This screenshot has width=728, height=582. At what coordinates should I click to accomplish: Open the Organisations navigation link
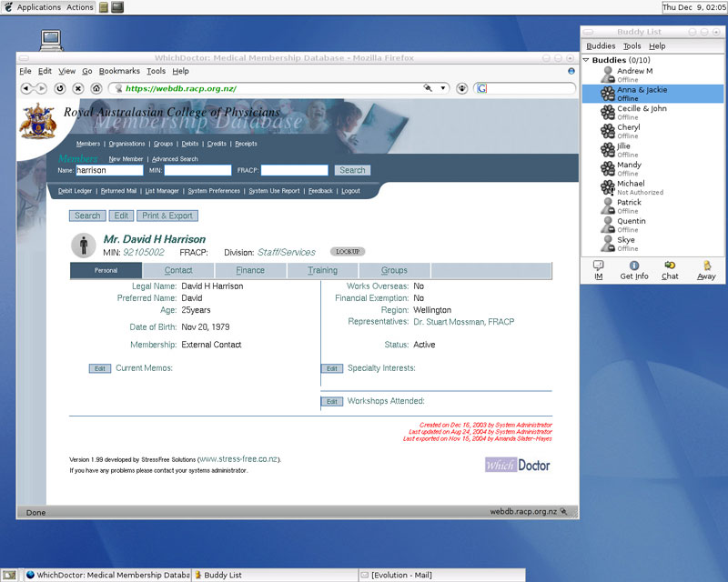click(126, 144)
